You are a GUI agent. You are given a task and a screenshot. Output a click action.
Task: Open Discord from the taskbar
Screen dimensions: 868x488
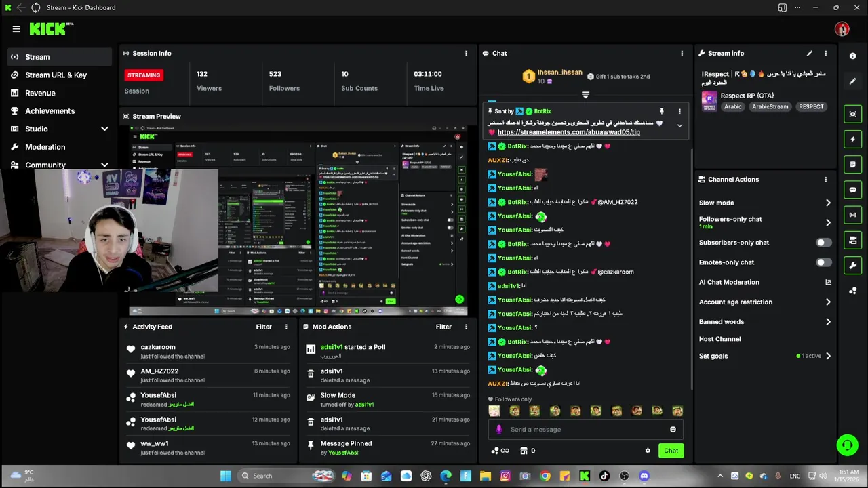644,476
